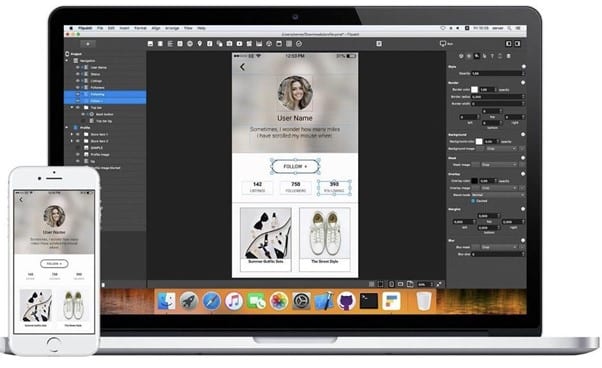Click the Run preview monitor icon
The height and width of the screenshot is (368, 602).
443,44
